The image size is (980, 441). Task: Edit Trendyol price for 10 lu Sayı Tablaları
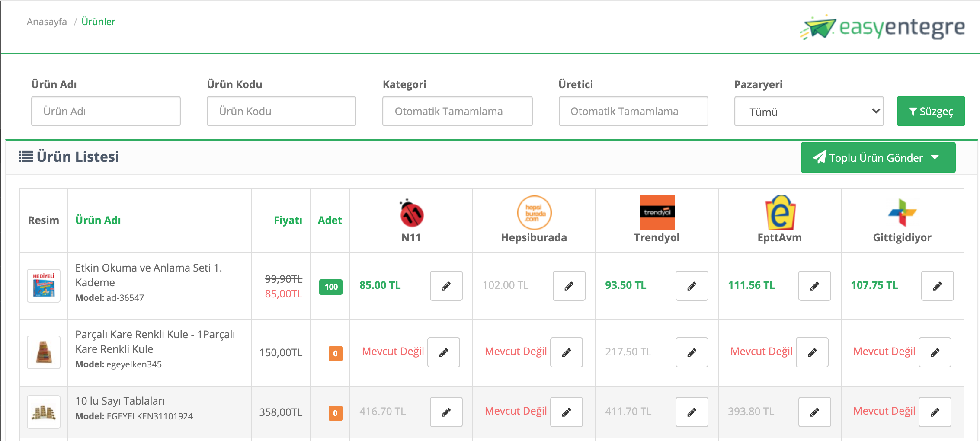pos(692,412)
